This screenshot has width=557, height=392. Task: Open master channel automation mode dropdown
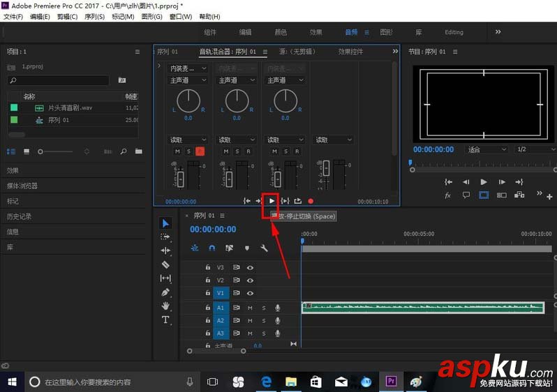(x=333, y=140)
